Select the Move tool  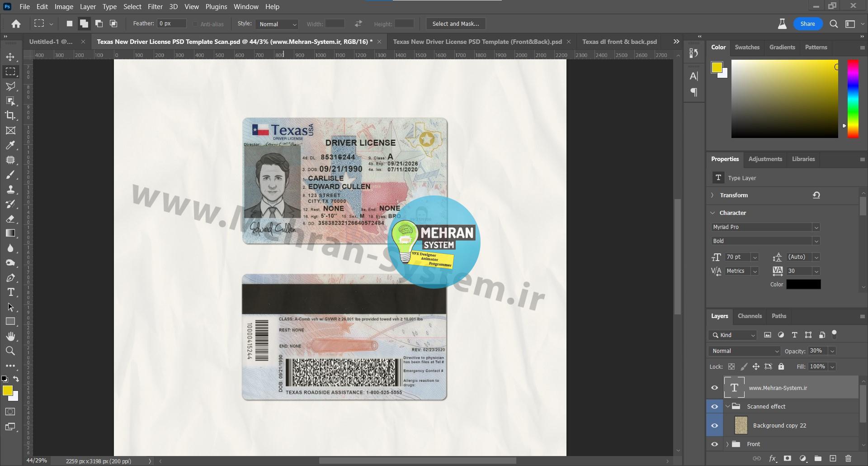pos(10,57)
